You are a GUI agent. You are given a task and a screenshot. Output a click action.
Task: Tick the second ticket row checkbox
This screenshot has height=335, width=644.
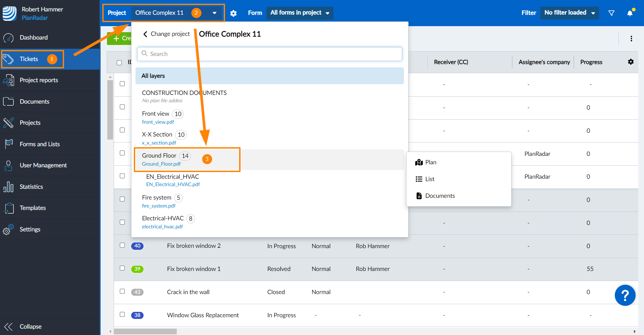tap(122, 107)
